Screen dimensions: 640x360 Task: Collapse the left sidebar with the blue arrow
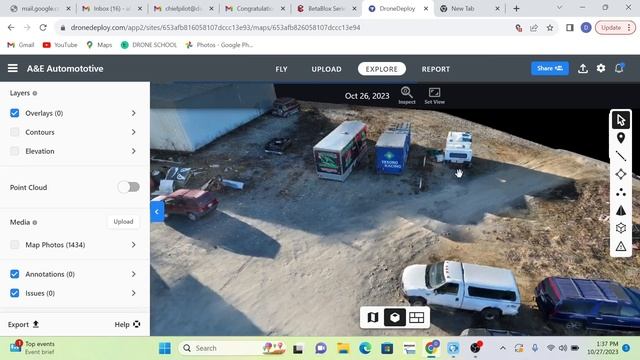click(x=157, y=211)
